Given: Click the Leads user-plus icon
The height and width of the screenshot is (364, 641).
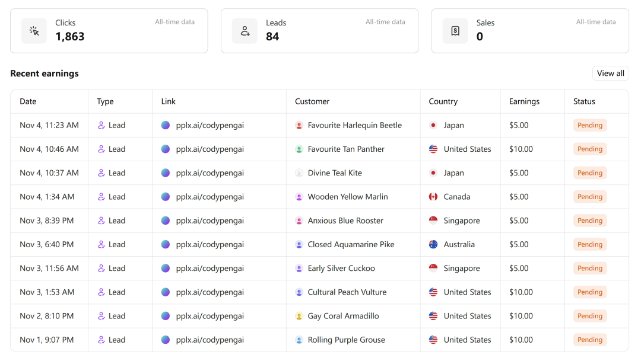Looking at the screenshot, I should tap(245, 31).
